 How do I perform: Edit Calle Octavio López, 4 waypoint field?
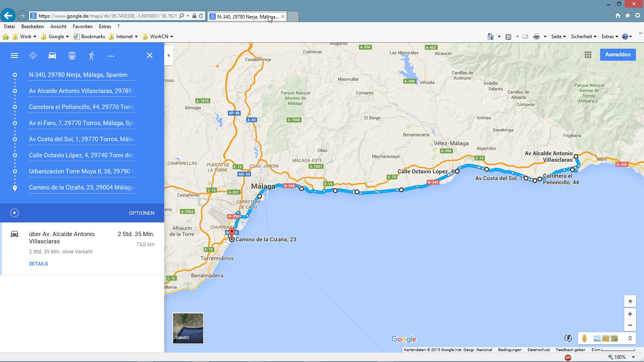pyautogui.click(x=82, y=155)
